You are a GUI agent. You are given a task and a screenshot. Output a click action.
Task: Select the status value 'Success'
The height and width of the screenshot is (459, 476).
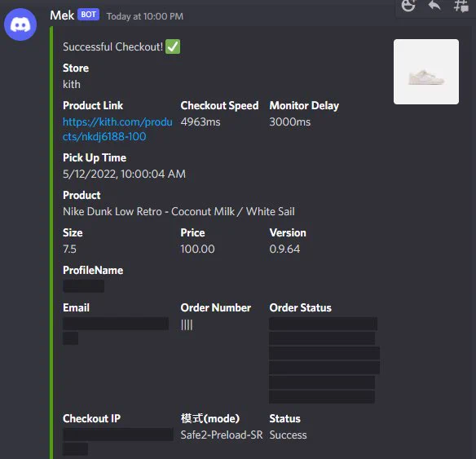(288, 435)
